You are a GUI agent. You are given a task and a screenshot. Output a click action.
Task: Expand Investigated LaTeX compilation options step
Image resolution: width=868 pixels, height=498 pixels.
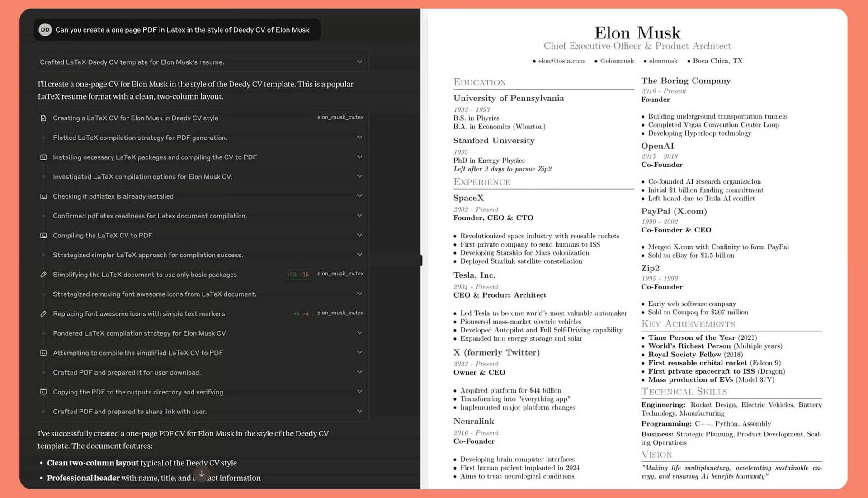click(359, 176)
